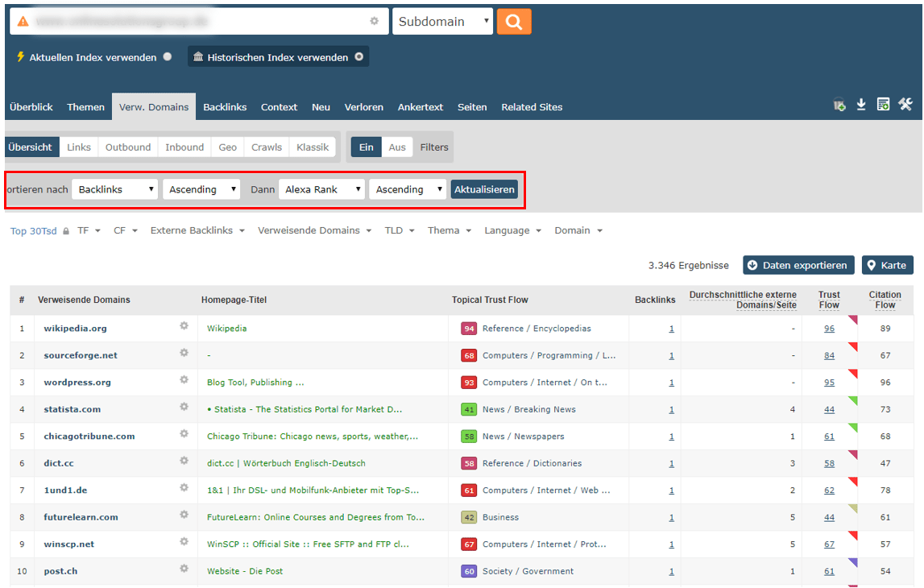Open the Backlinks sort field dropdown
924x588 pixels.
coord(115,189)
